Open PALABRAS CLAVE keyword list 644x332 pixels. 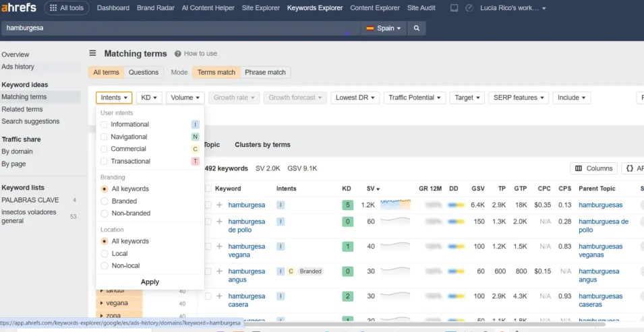[30, 200]
